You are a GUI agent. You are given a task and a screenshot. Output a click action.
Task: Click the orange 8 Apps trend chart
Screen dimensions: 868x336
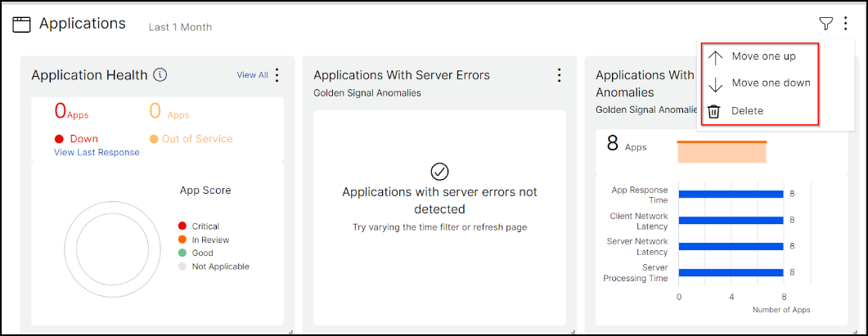pyautogui.click(x=722, y=152)
